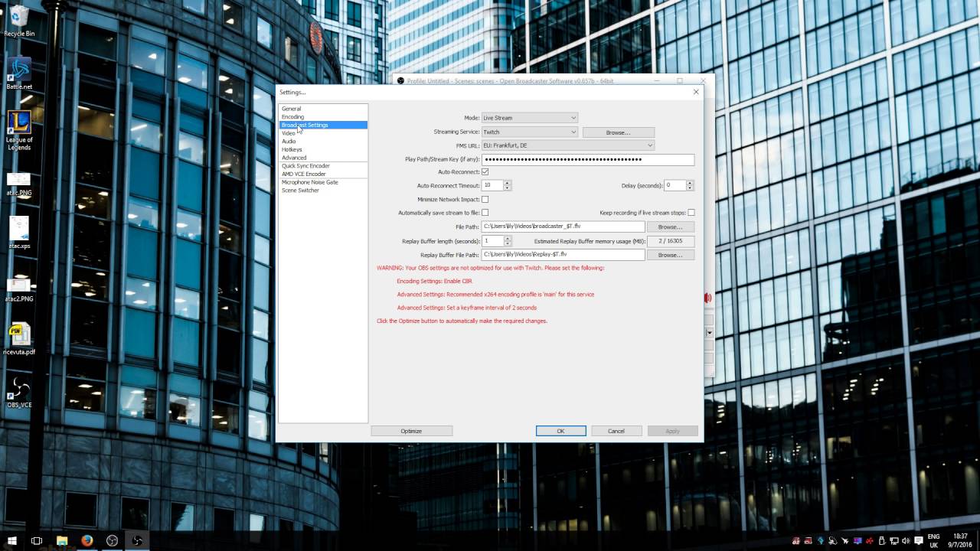Click the 'Encoding Settings: Enable CBR' warning text

pos(434,281)
